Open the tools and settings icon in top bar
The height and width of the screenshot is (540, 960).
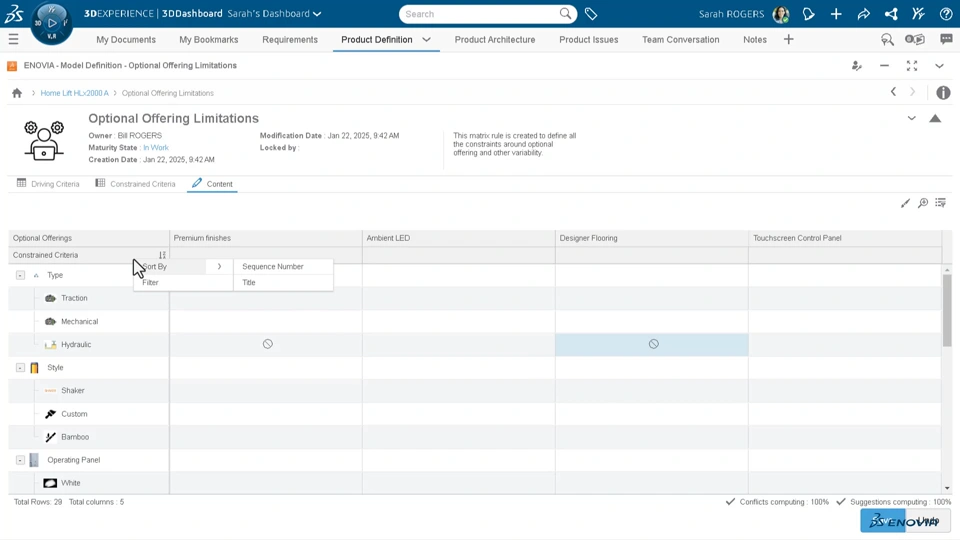(918, 13)
